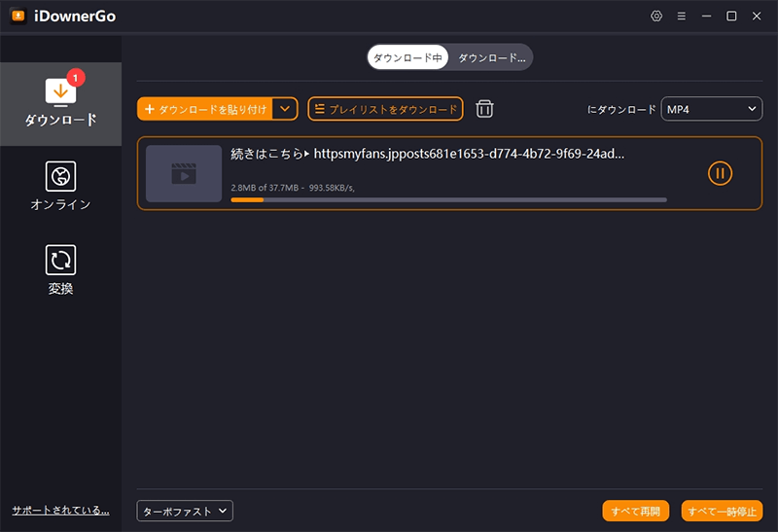
Task: Open the 変換 convert section
Action: click(60, 269)
